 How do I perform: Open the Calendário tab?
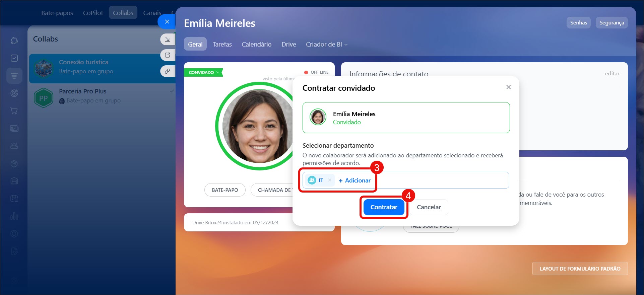click(257, 44)
